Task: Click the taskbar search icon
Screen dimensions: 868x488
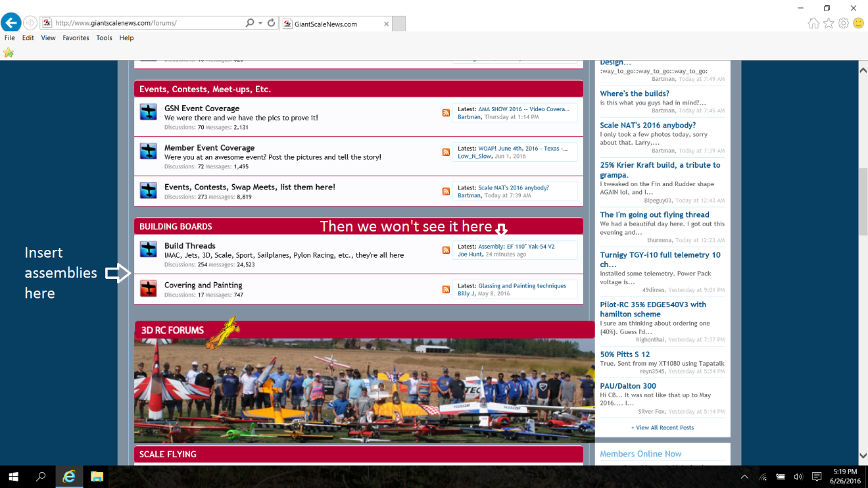Action: coord(41,477)
